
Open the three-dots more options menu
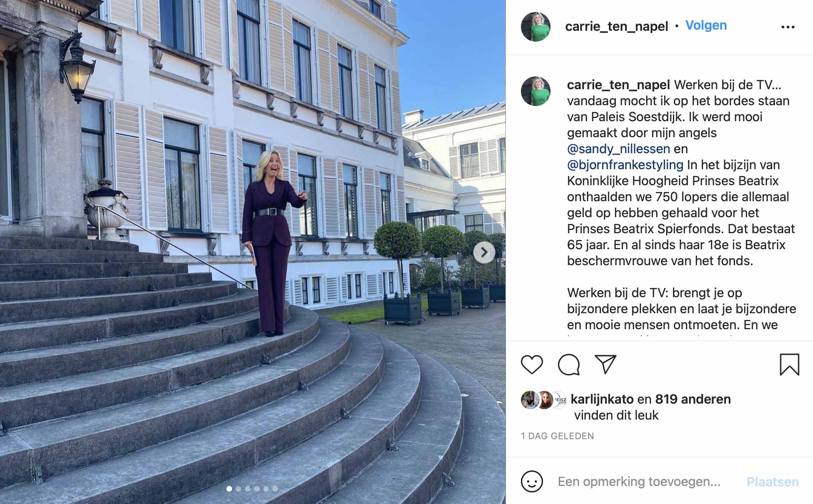click(x=788, y=27)
